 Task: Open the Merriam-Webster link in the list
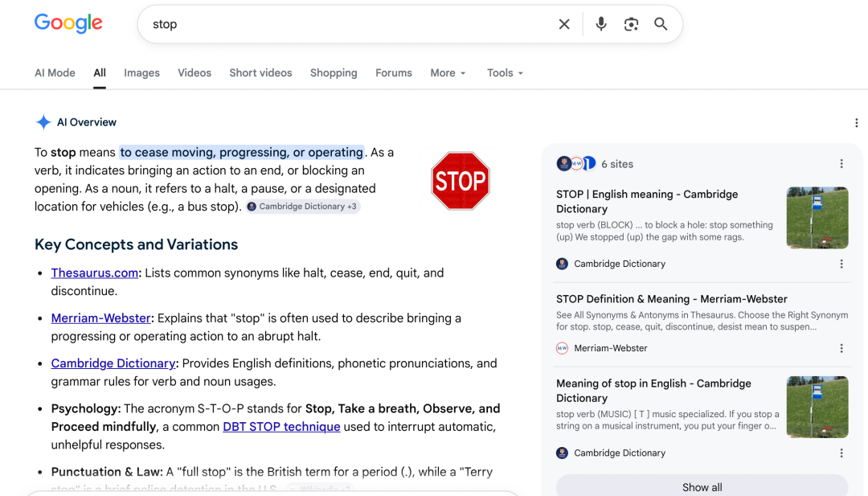coord(100,318)
